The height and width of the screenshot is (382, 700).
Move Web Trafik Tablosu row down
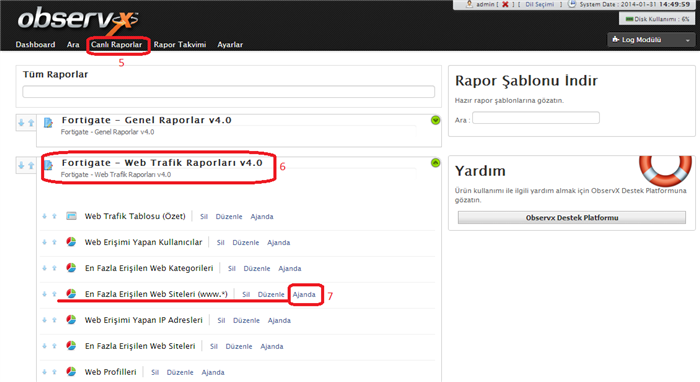coord(45,216)
